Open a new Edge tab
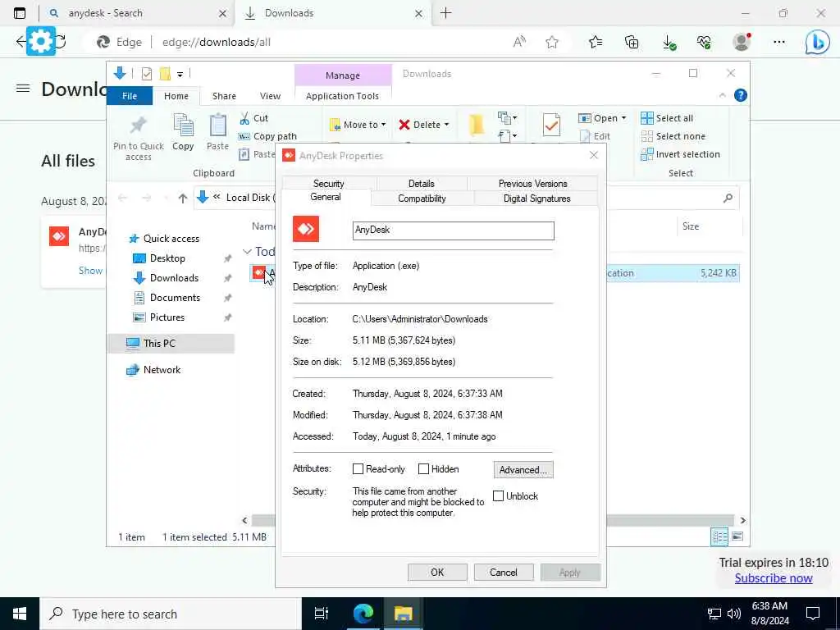The width and height of the screenshot is (840, 630). (x=445, y=13)
